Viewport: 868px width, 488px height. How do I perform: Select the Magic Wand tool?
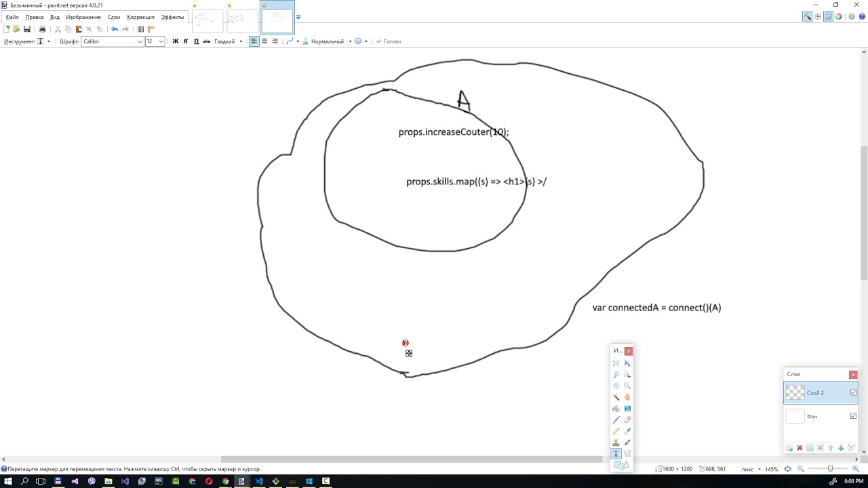coord(616,397)
